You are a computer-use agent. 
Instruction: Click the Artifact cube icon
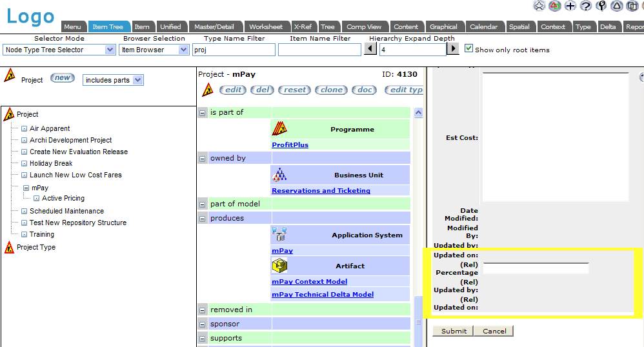279,265
